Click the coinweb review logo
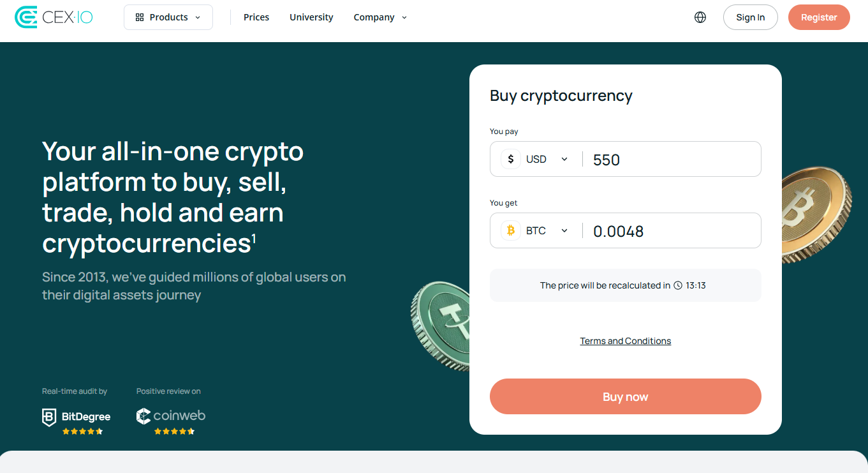The image size is (868, 473). pos(170,416)
